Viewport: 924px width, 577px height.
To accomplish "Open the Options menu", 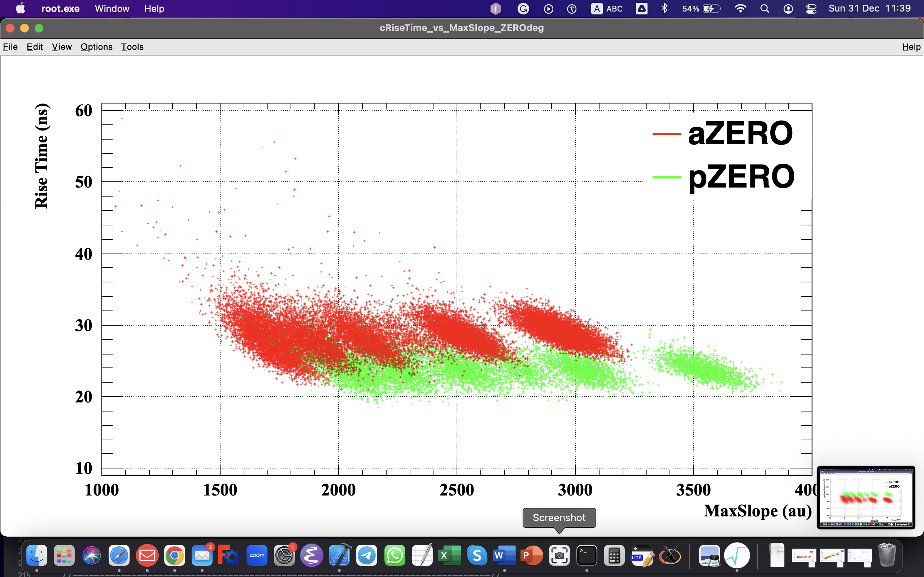I will (x=97, y=47).
